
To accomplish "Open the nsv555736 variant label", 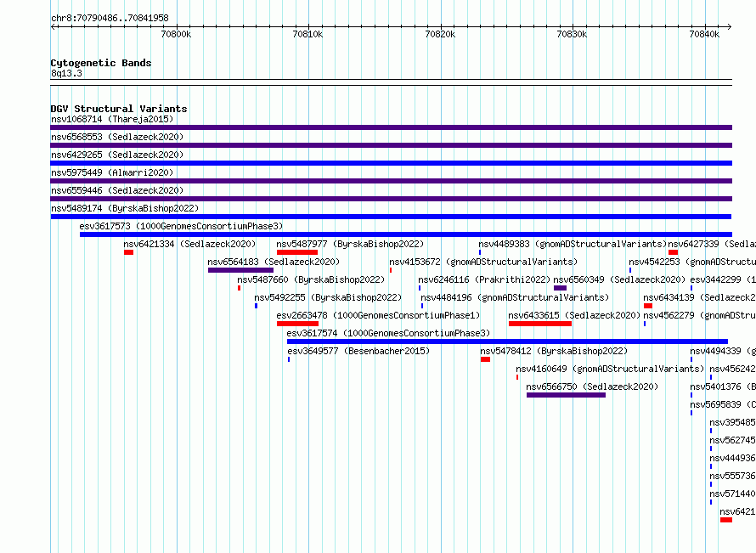I will [732, 476].
